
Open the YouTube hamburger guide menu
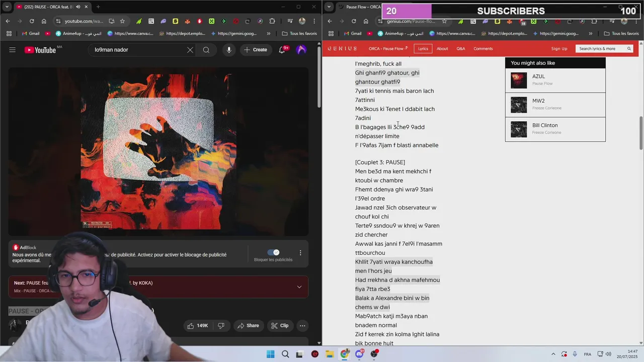(13, 50)
